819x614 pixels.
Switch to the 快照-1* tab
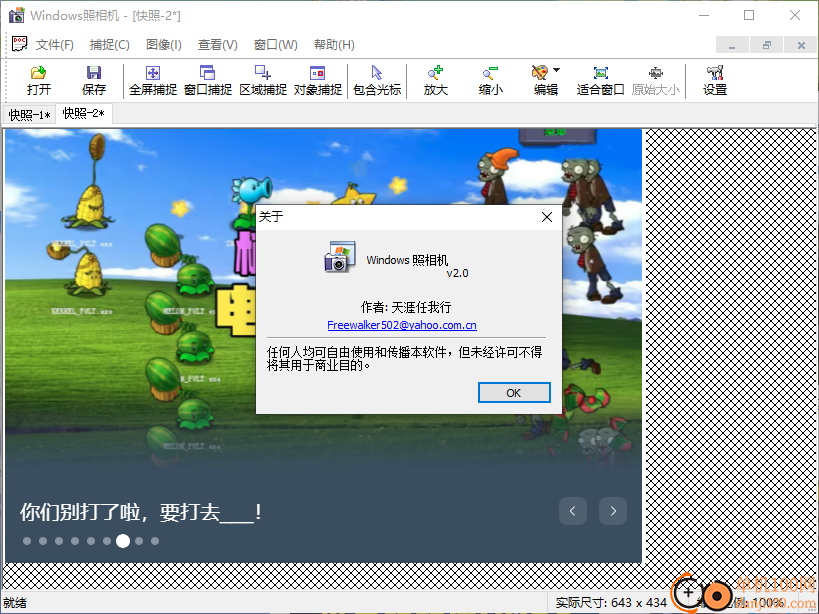click(x=29, y=114)
